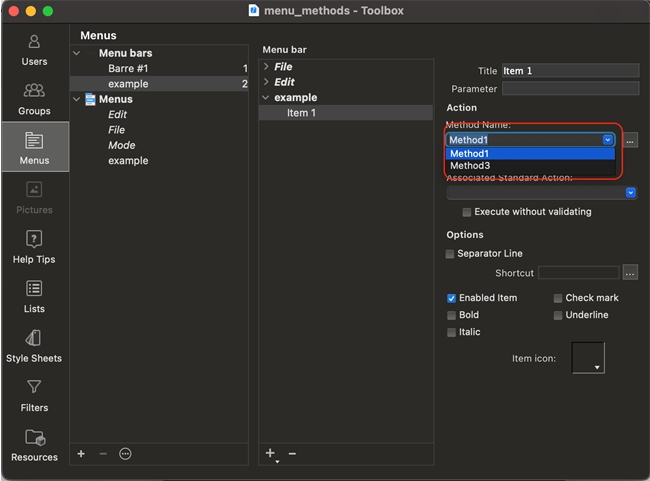Click the add button below Menus list
This screenshot has width=650, height=481.
pos(81,454)
